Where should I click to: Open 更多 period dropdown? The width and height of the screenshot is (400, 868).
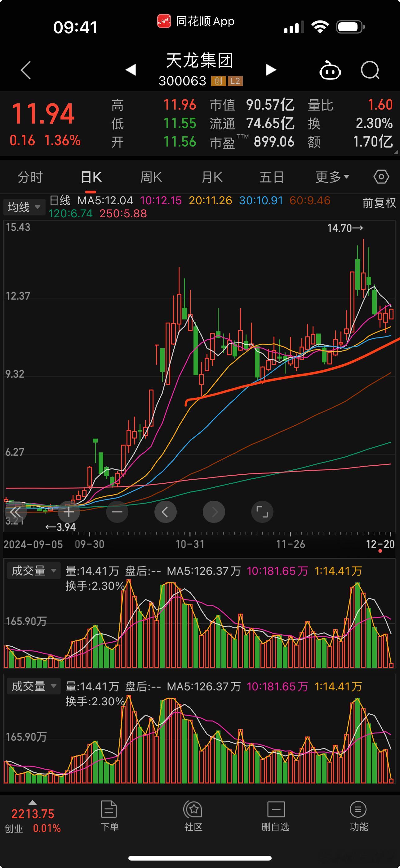coord(332,177)
